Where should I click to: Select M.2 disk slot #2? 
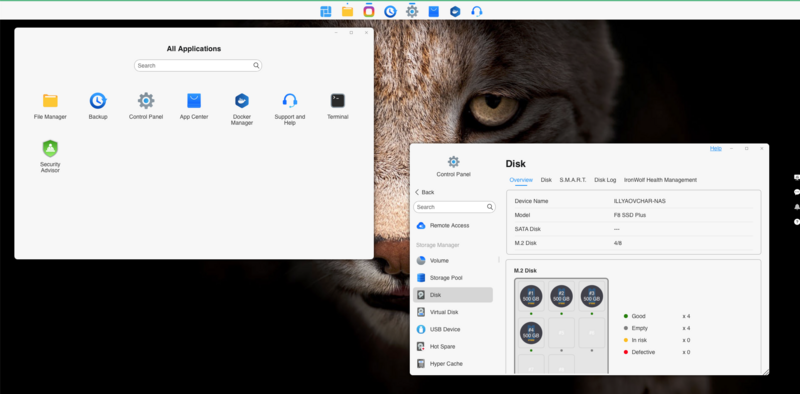point(561,296)
